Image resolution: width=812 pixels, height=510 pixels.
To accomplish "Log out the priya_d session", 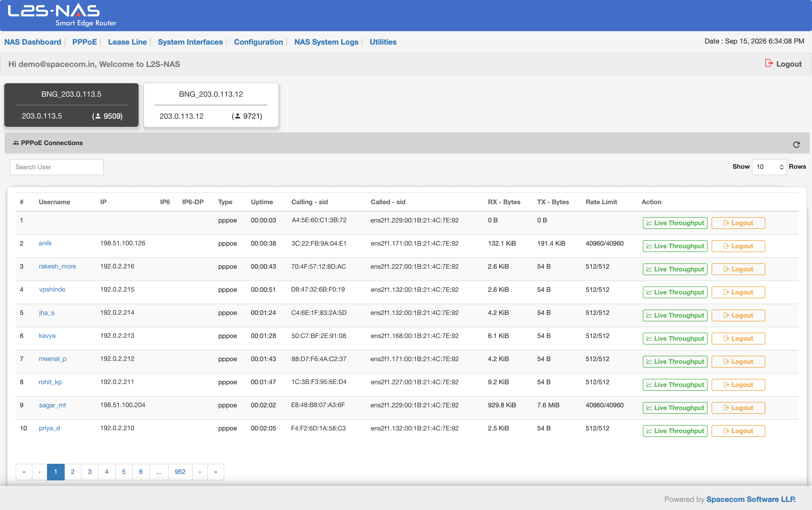I will [738, 431].
